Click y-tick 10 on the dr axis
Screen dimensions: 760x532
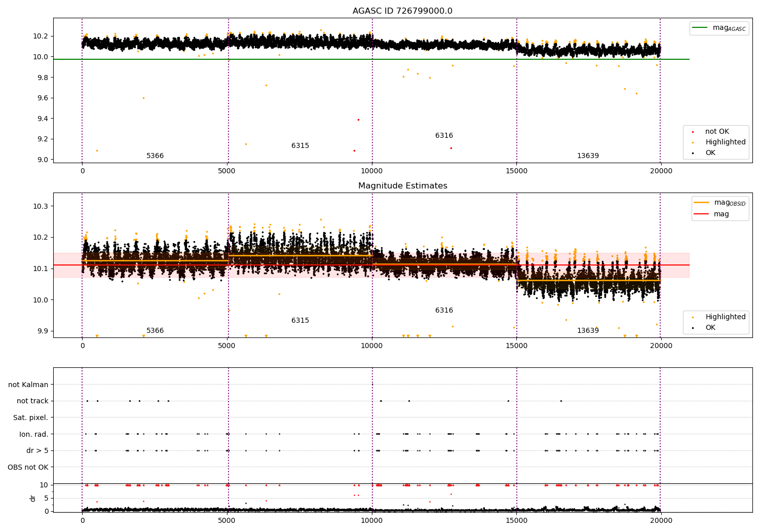click(44, 485)
